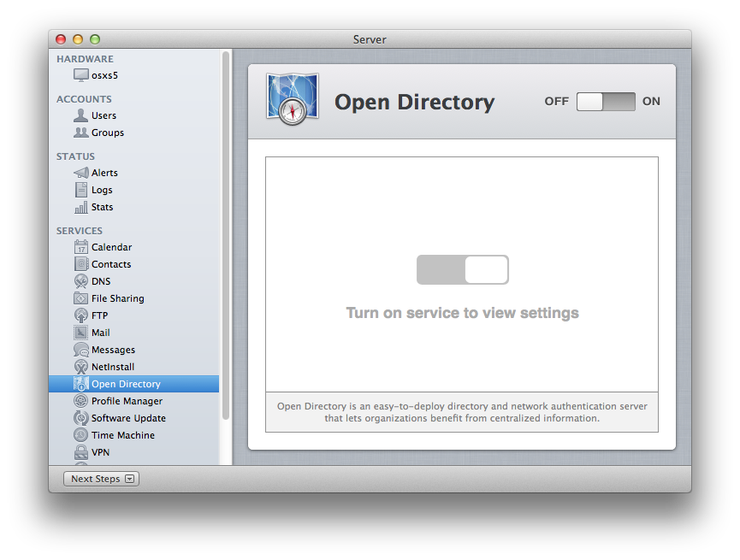Click the osxs5 computer icon
The image size is (740, 560).
click(x=80, y=75)
